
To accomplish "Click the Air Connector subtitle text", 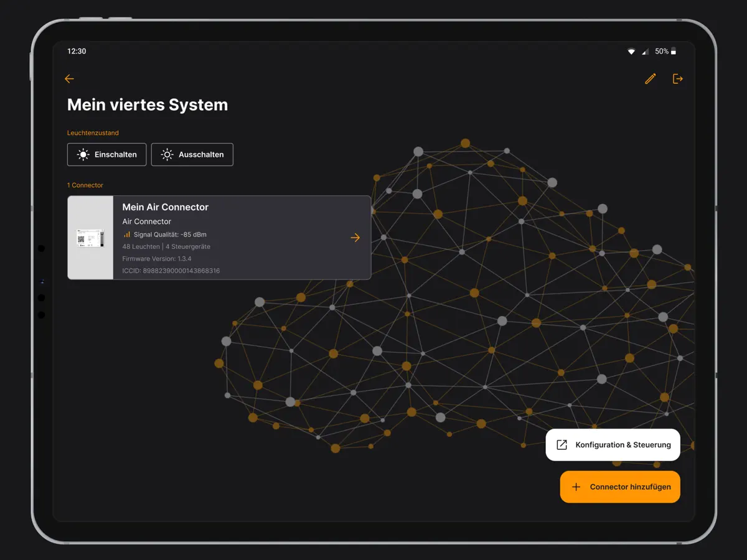I will (x=147, y=222).
